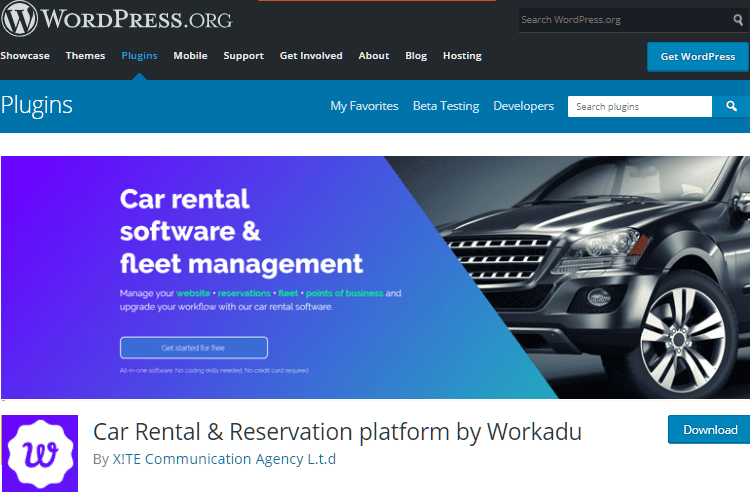Click the plugin title 'Car Rental & Reservation platform by Workadu'
750x500 pixels.
point(337,431)
